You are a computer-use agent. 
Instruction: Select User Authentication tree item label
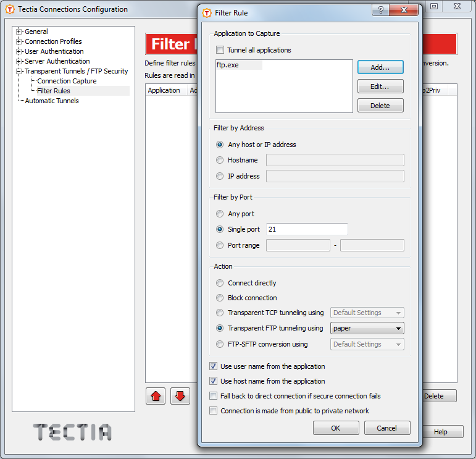[x=54, y=51]
